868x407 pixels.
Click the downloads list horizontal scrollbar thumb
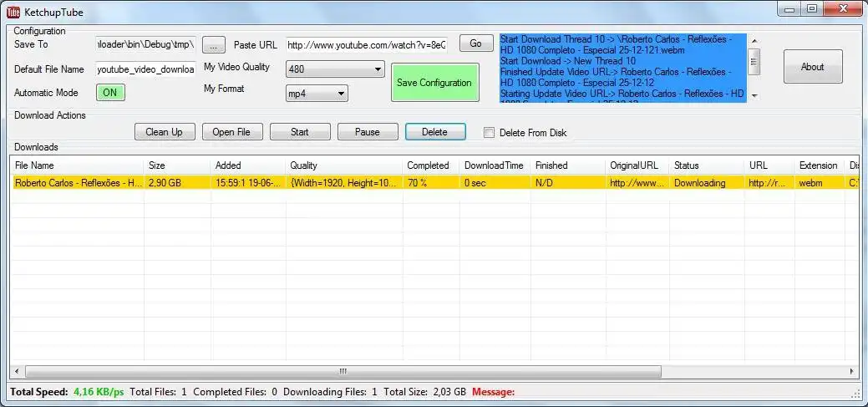coord(343,371)
